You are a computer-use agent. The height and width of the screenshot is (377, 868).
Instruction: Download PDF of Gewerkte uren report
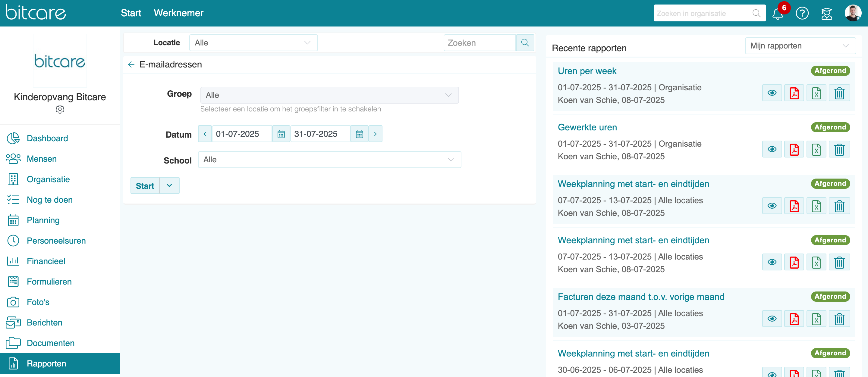(x=794, y=149)
